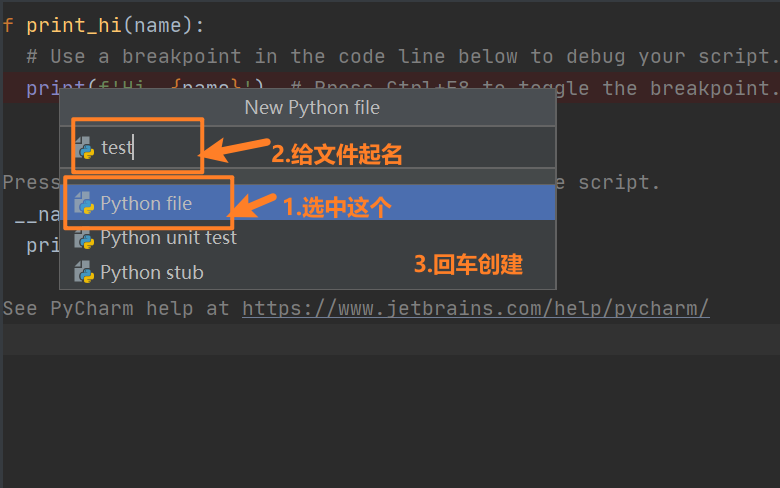Click 'See PyCharm help at' text
This screenshot has width=780, height=488.
pos(115,308)
